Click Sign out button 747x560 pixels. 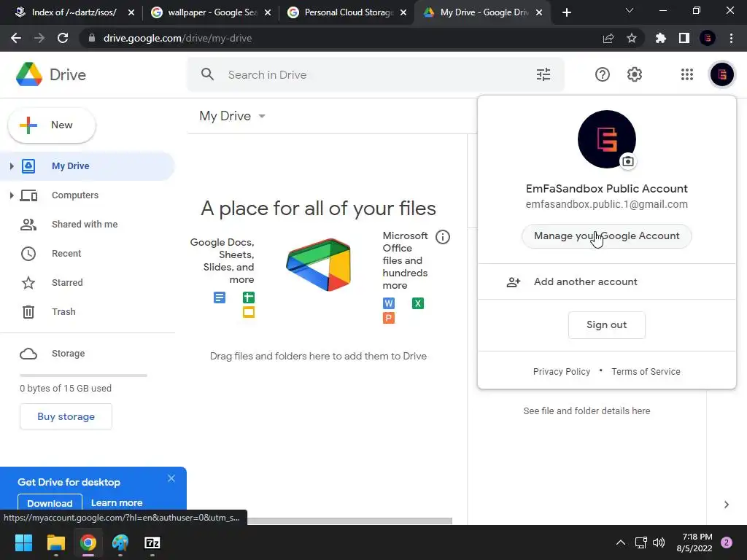pos(606,325)
